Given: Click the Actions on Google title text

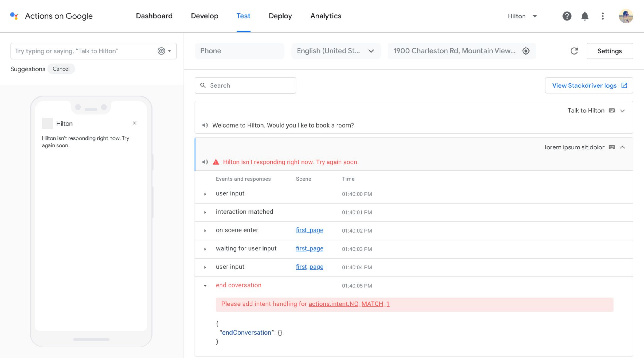Looking at the screenshot, I should pos(59,16).
